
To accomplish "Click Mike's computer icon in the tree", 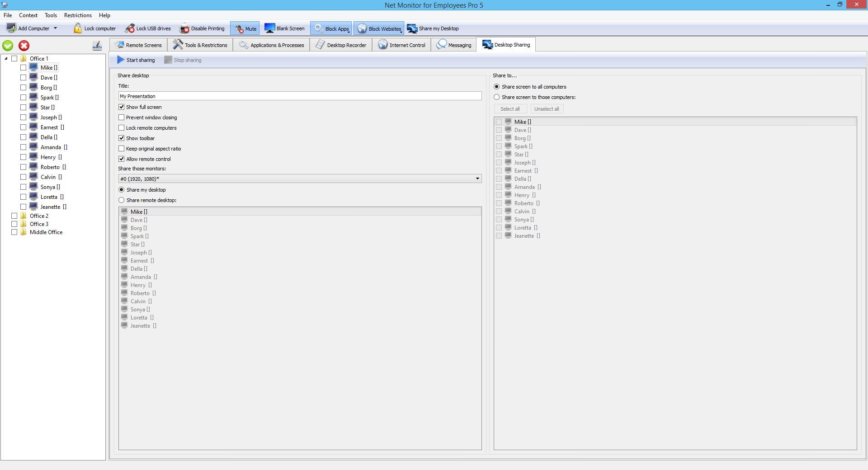I will 33,67.
